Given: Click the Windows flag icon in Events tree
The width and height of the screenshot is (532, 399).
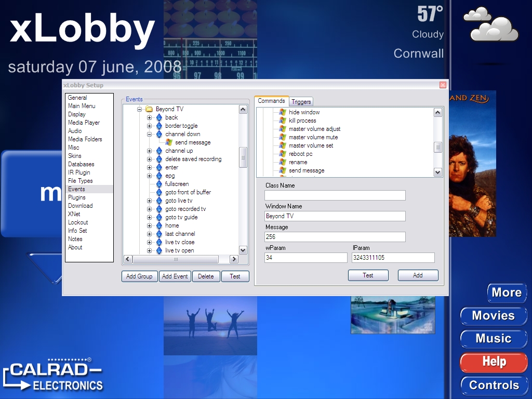Looking at the screenshot, I should (169, 142).
